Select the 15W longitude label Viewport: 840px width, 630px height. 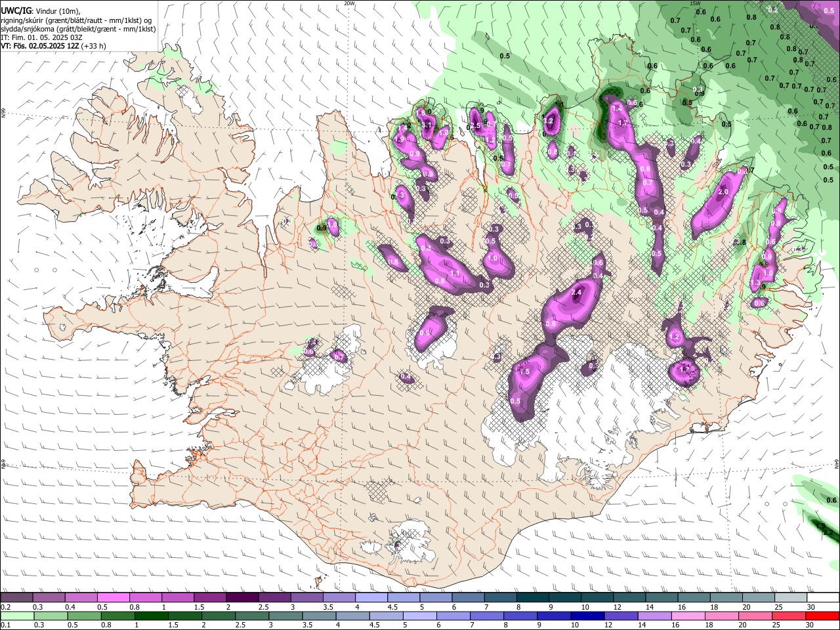695,3
